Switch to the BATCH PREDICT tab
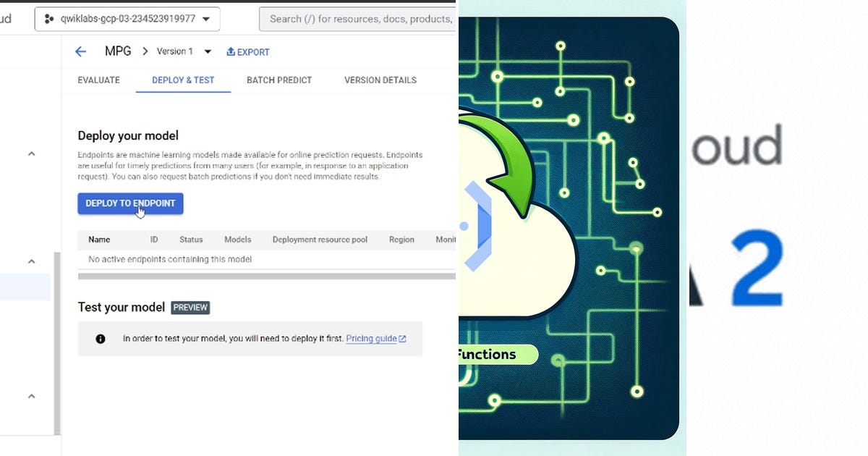Screen dimensions: 868x456 pyautogui.click(x=278, y=80)
